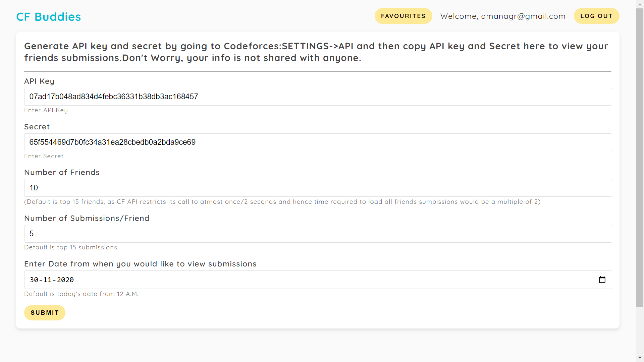Click the API Key label
Viewport: 644px width, 362px height.
39,81
